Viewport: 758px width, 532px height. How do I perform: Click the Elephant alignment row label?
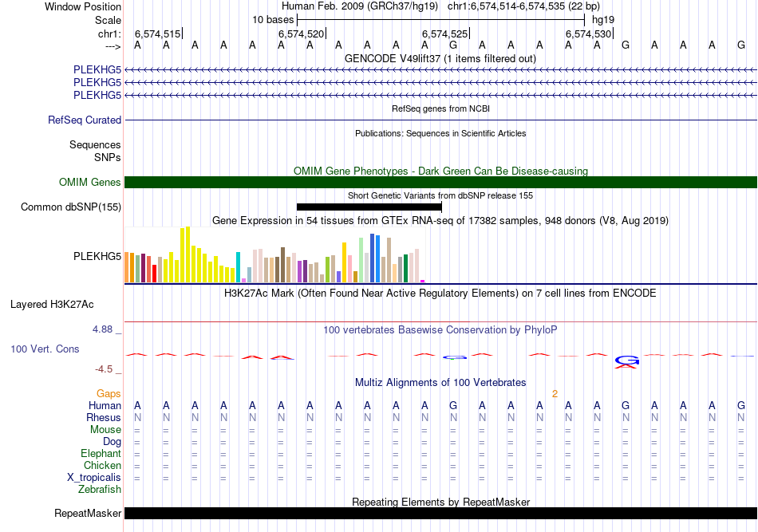click(101, 453)
